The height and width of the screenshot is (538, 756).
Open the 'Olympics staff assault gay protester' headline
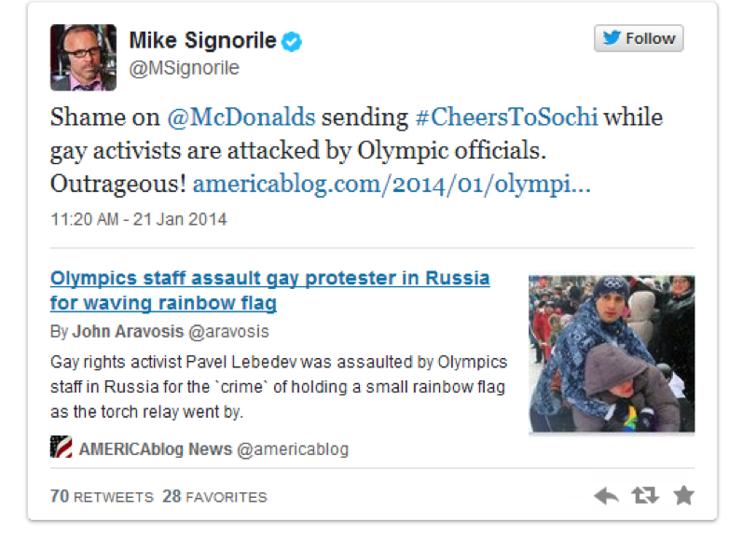click(270, 291)
